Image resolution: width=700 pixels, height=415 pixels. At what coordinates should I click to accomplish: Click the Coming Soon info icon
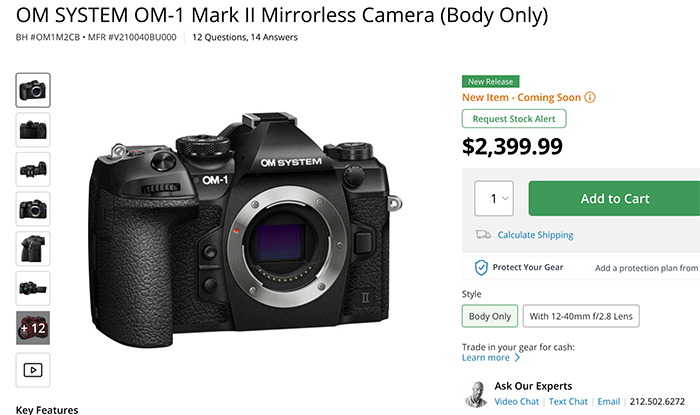click(x=590, y=97)
